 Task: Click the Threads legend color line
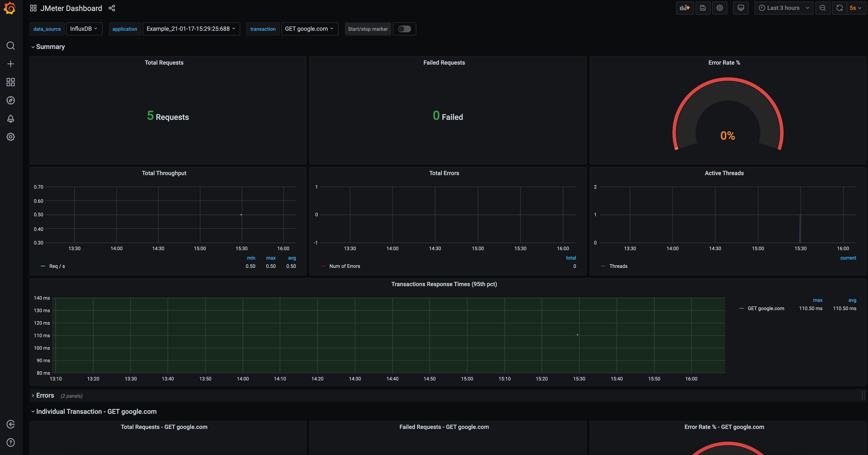tap(603, 266)
